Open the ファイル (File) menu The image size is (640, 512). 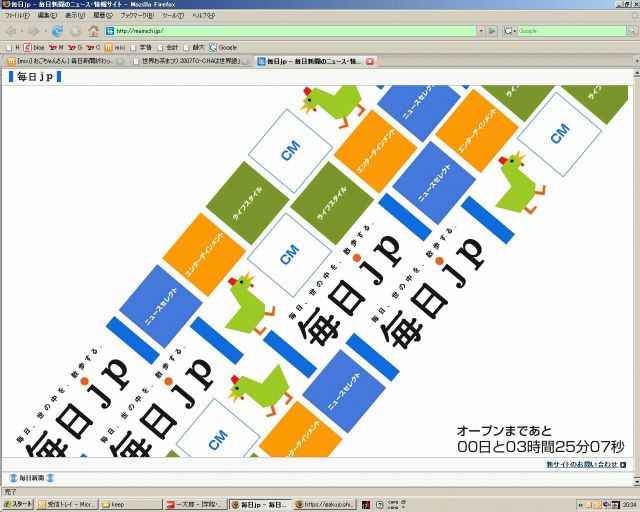17,16
